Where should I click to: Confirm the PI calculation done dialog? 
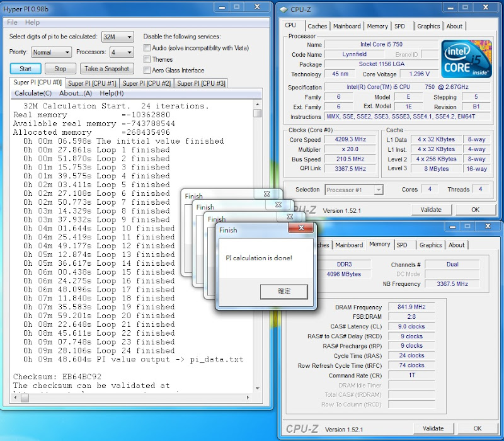coord(284,292)
